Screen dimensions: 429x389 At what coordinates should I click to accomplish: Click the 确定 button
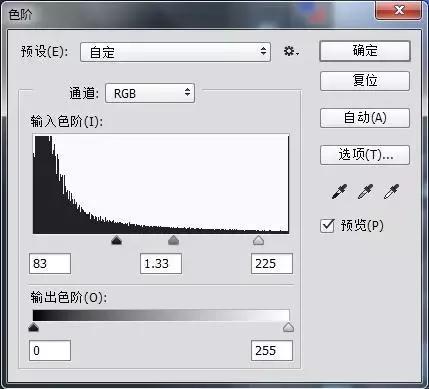coord(365,51)
